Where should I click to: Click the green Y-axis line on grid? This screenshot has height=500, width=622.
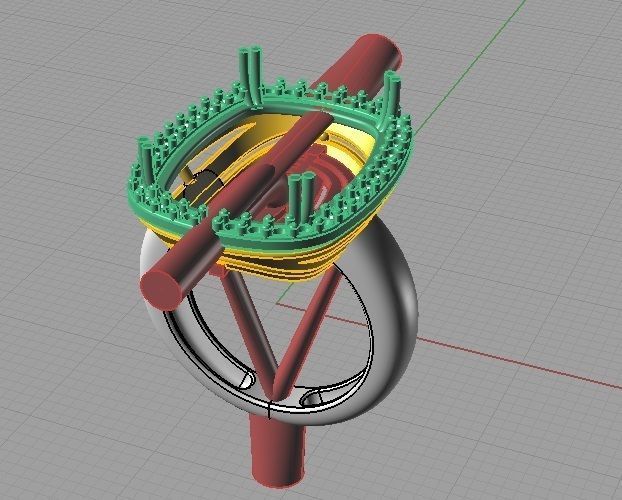472,63
